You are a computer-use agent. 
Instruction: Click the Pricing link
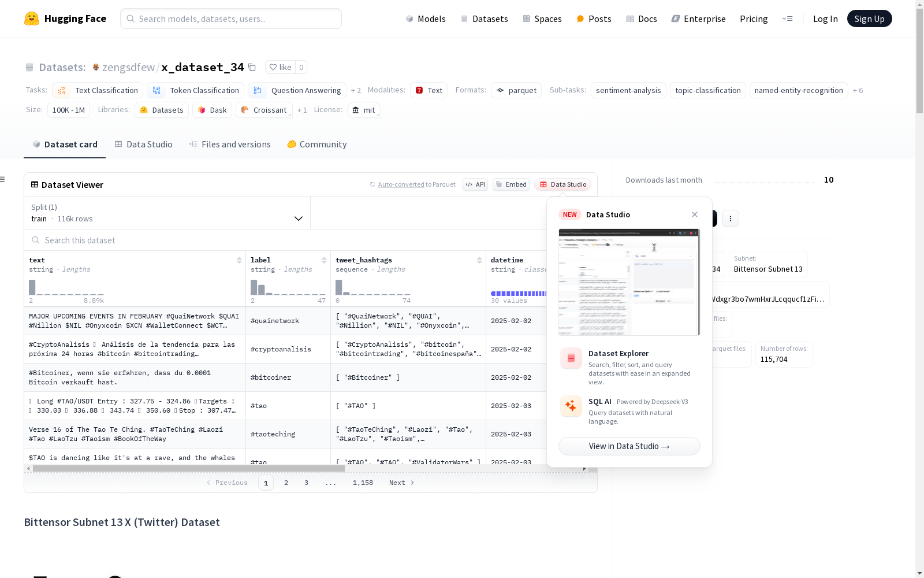tap(754, 18)
